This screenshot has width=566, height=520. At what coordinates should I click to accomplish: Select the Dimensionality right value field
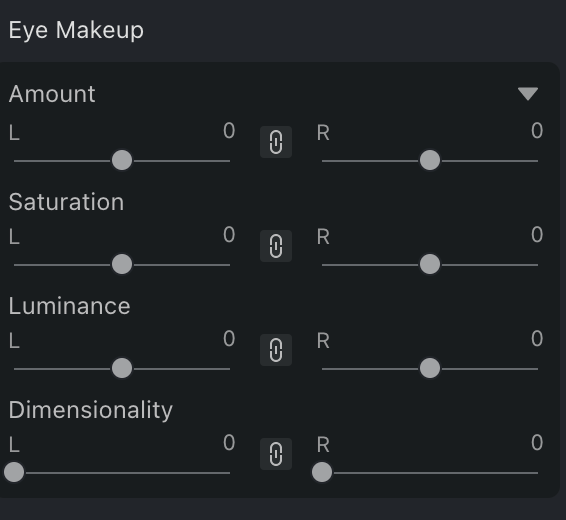(x=537, y=442)
